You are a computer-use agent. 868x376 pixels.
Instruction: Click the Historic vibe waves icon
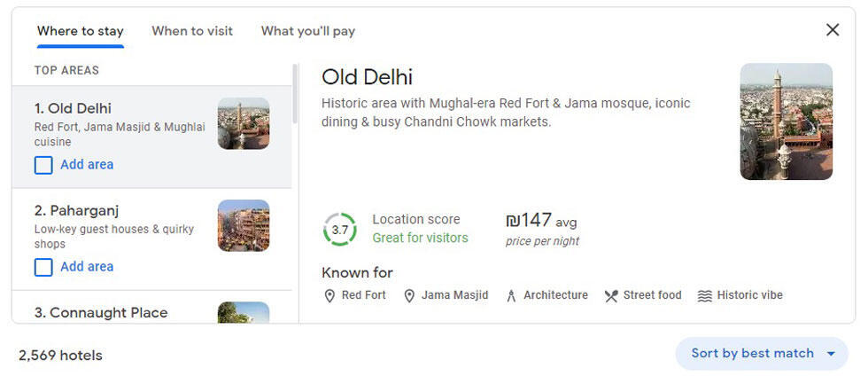point(705,296)
